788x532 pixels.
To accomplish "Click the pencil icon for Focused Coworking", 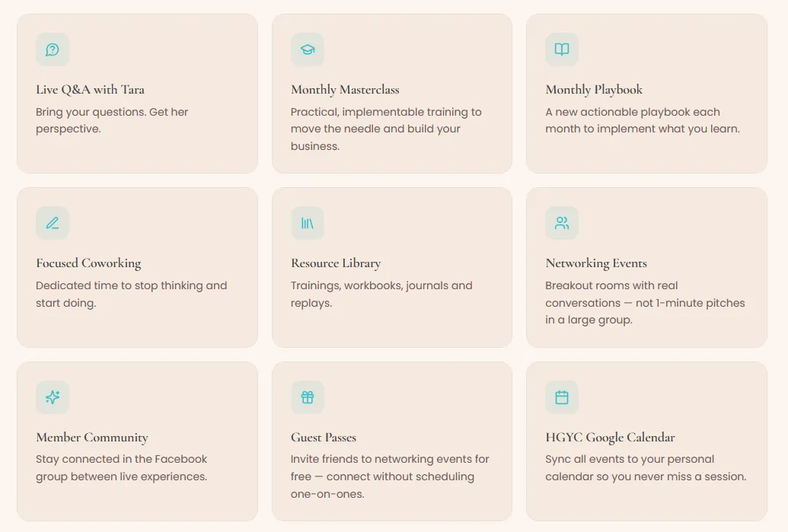I will [x=53, y=223].
